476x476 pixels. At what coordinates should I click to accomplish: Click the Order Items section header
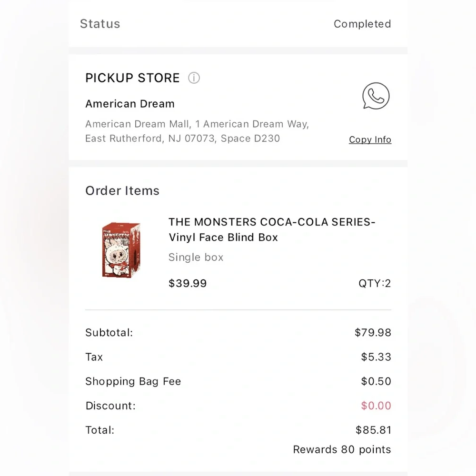coord(122,190)
